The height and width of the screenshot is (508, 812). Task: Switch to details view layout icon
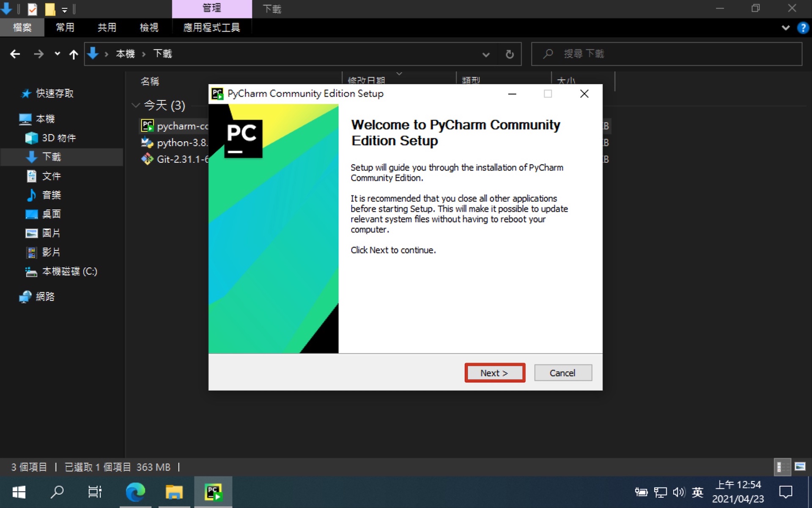782,467
